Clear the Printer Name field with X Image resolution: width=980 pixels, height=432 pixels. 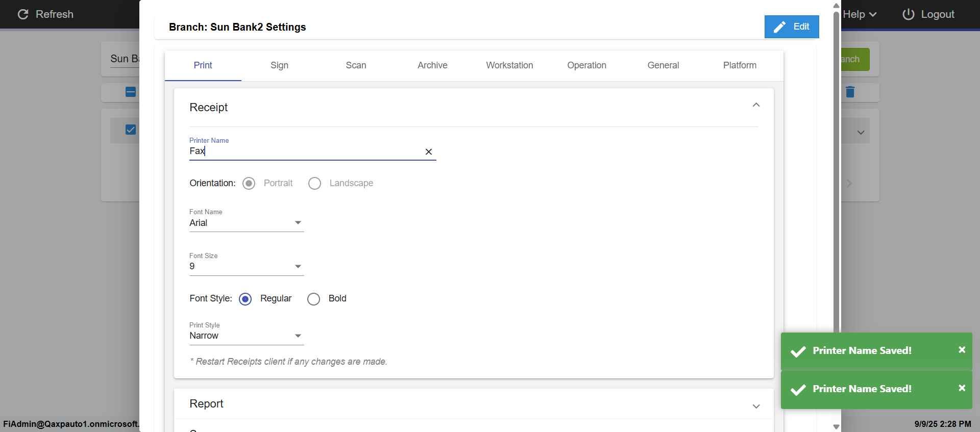[429, 151]
